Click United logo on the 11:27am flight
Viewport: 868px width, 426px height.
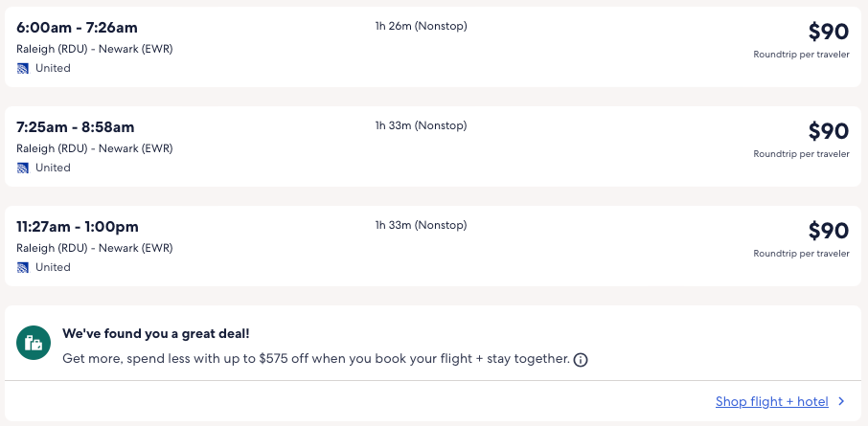point(23,267)
